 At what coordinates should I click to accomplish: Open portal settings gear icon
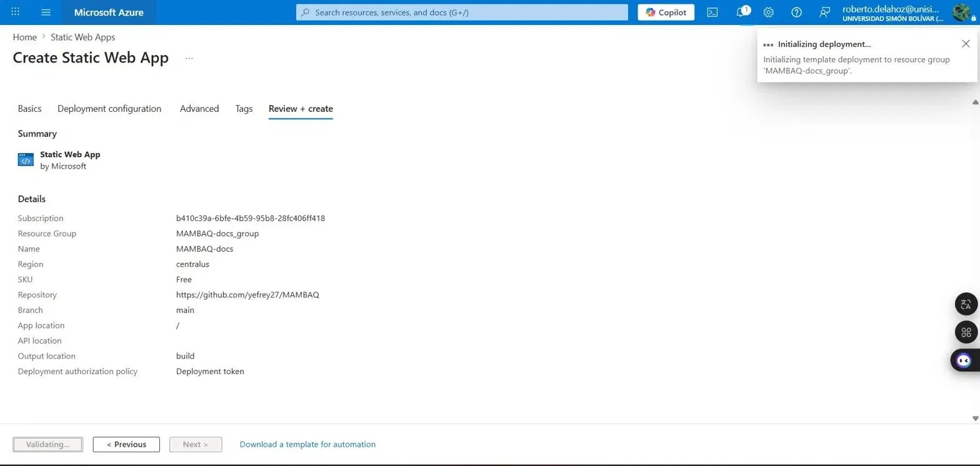point(769,12)
